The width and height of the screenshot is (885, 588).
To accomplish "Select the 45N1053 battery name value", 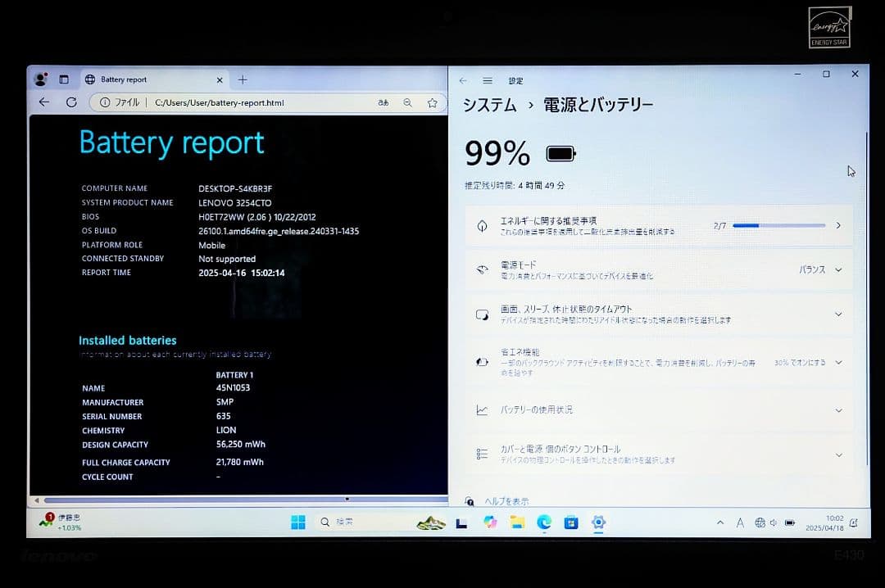I will click(233, 387).
